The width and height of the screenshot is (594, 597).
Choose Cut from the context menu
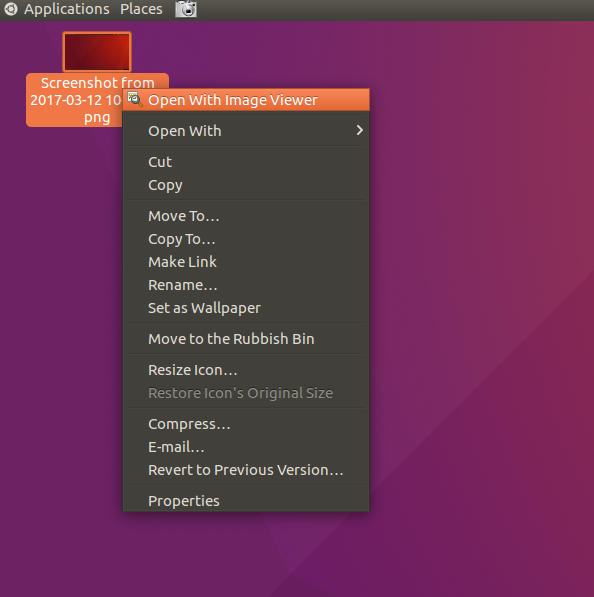click(x=246, y=162)
